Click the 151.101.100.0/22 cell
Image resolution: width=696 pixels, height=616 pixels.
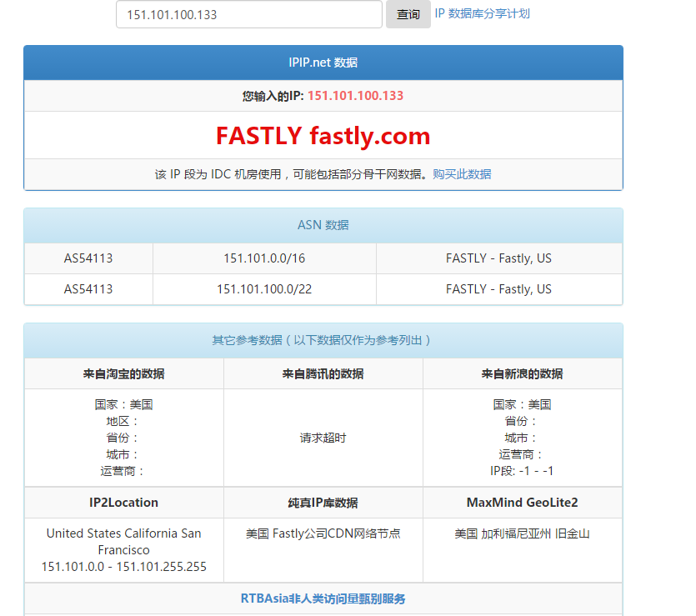264,289
